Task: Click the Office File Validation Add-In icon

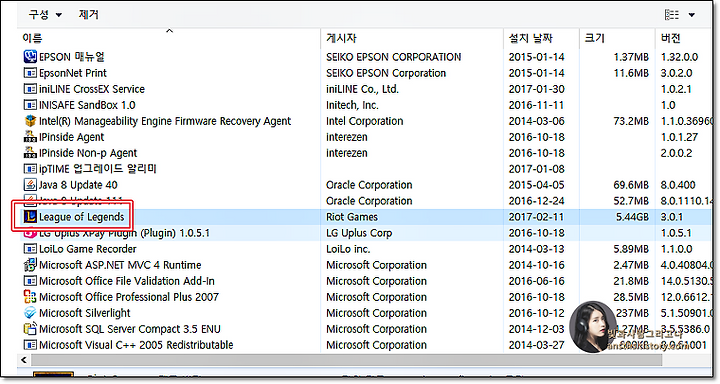Action: click(x=30, y=281)
